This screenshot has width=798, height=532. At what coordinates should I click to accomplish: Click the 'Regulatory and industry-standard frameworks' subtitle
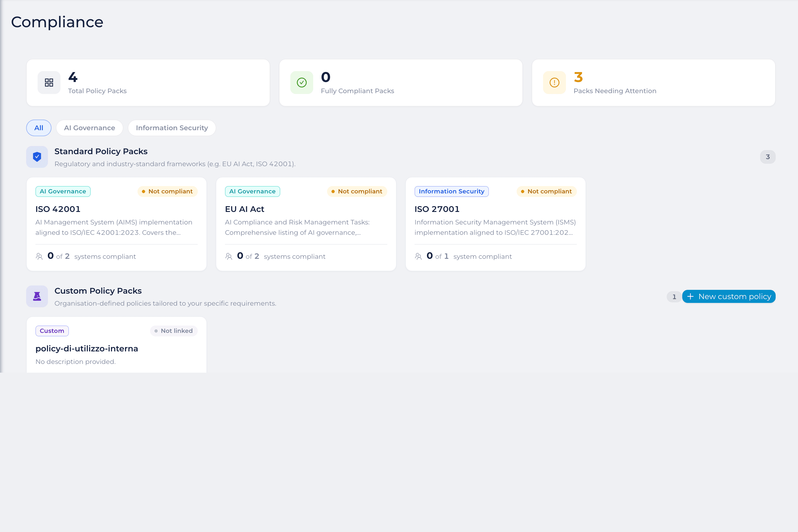[x=175, y=164]
